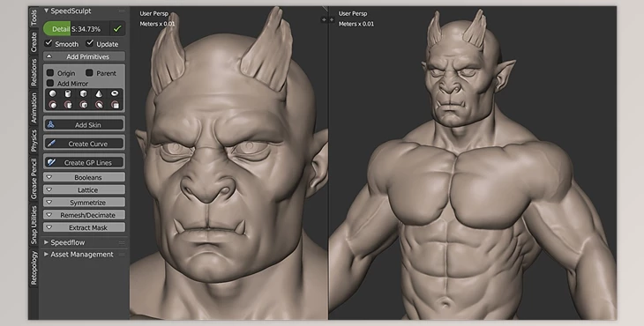Click the Create Curve button
The image size is (644, 326).
[x=84, y=144]
